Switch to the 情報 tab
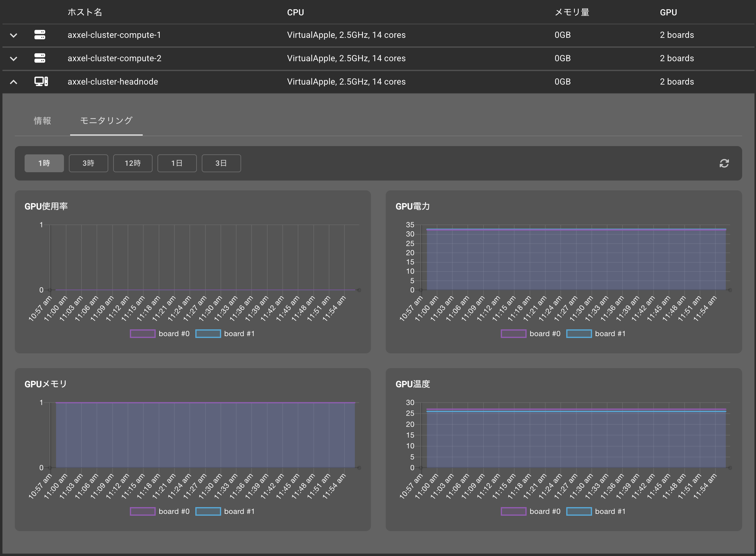The width and height of the screenshot is (756, 556). (42, 121)
